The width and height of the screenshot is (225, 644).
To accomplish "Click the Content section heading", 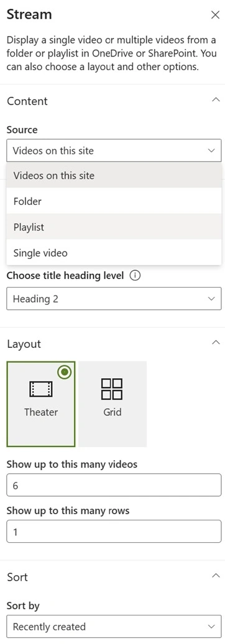I will pyautogui.click(x=27, y=101).
